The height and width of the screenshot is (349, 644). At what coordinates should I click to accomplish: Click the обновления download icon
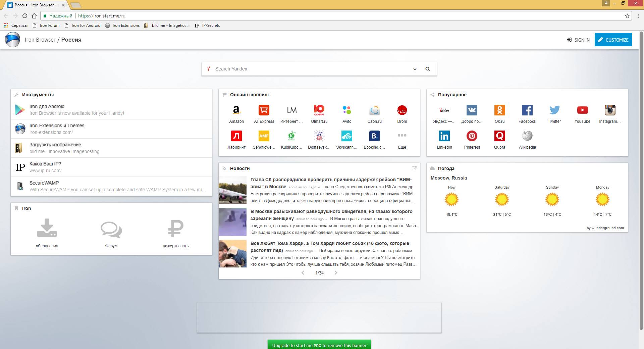point(47,228)
